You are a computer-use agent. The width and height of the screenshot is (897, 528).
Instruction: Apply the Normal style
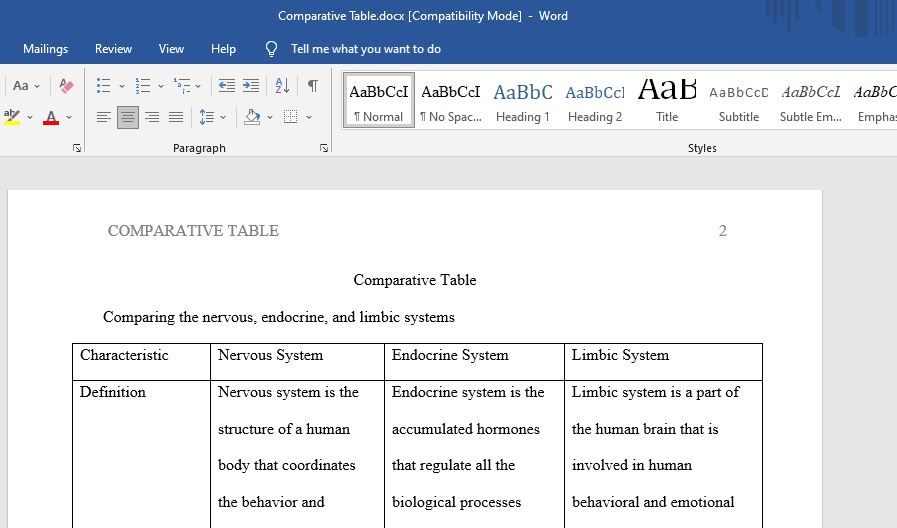click(379, 101)
